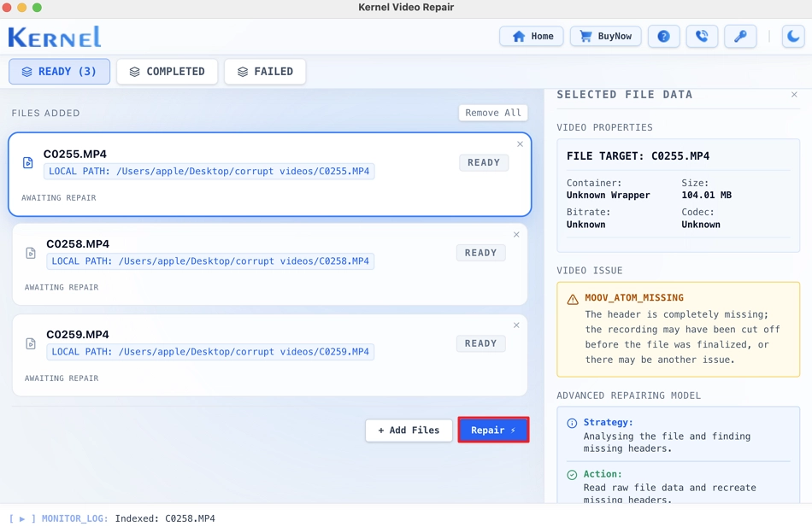
Task: Click the MOOV_ATOM_MISSING warning triangle icon
Action: (x=572, y=299)
